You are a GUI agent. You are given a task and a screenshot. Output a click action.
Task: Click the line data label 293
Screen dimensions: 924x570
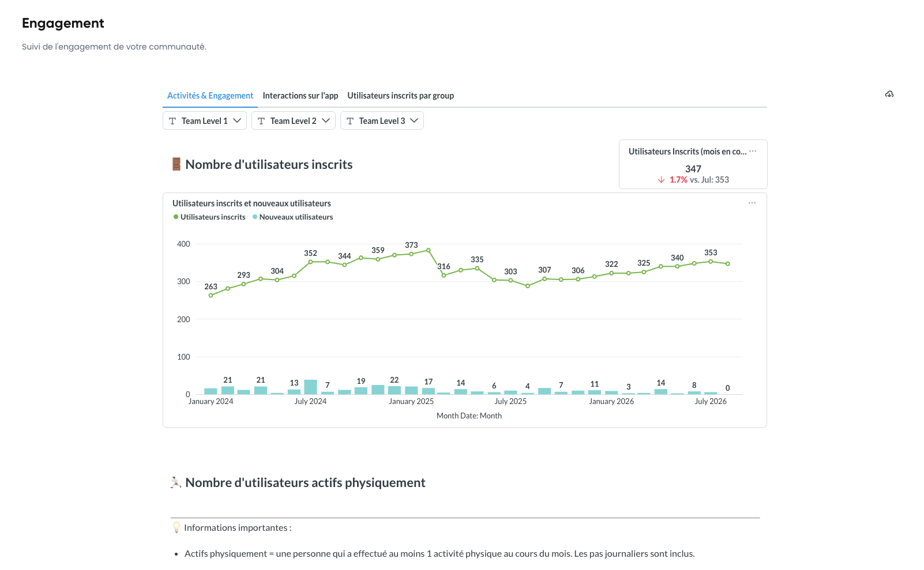tap(244, 275)
